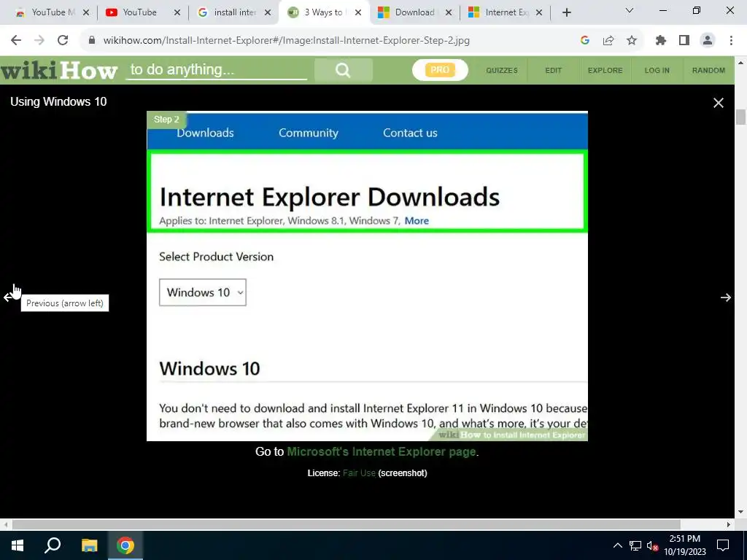Switch to the YouTube Music tab

(x=53, y=13)
